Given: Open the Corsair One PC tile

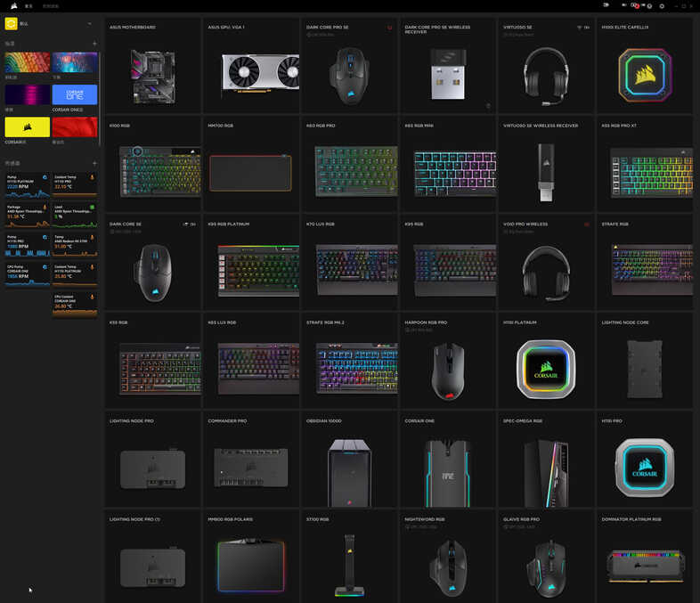Looking at the screenshot, I should (448, 460).
